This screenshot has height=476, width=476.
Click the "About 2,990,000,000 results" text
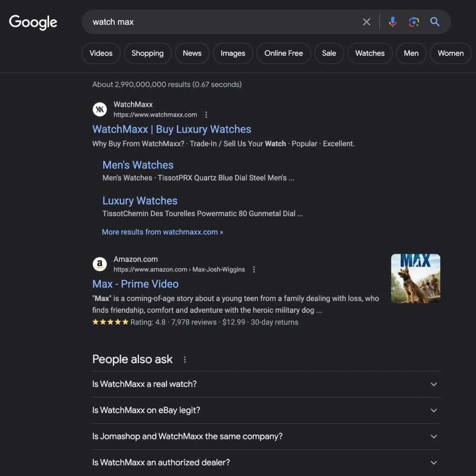(167, 84)
